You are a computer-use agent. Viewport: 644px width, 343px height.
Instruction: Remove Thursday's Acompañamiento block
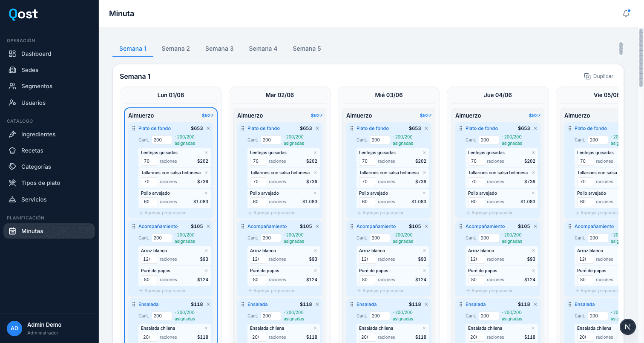(x=535, y=226)
